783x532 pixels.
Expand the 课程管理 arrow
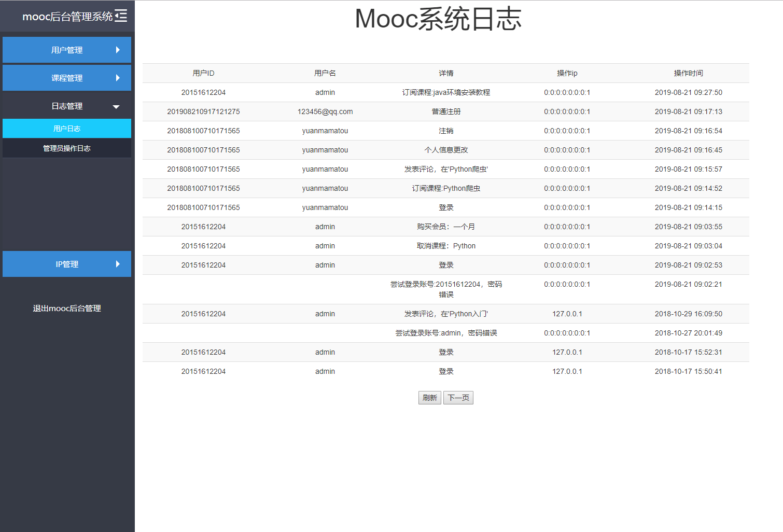pos(118,78)
